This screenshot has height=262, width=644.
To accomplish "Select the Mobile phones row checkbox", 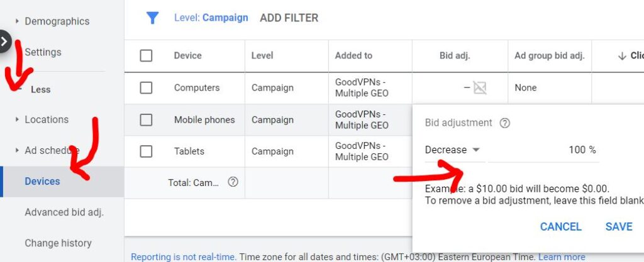I will click(146, 120).
